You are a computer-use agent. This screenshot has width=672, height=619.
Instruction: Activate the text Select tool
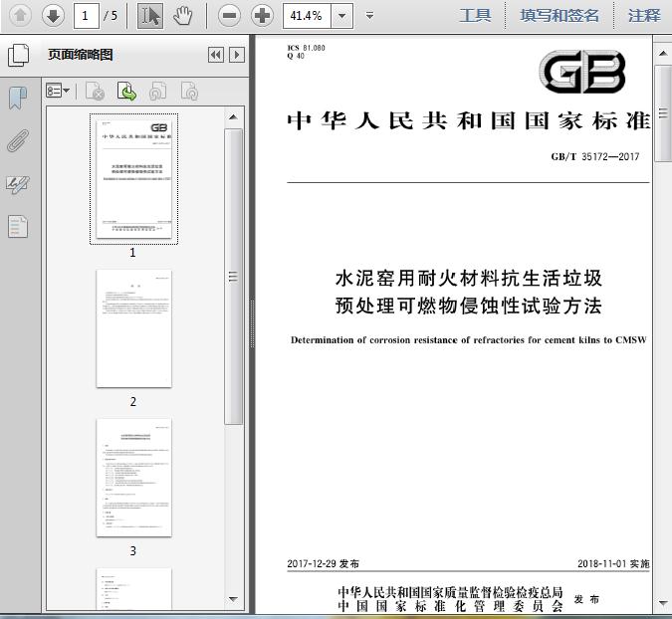(150, 15)
